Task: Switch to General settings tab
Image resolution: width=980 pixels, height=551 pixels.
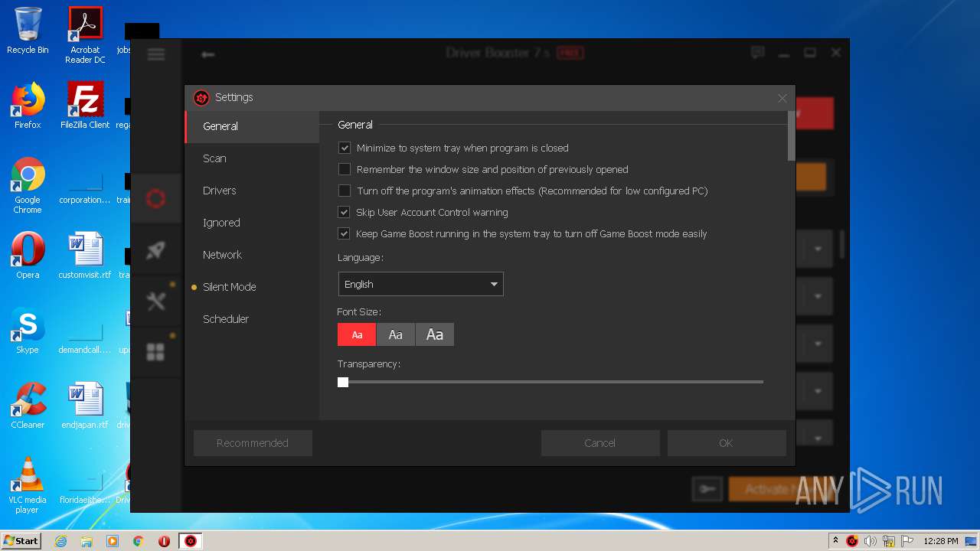Action: pos(252,126)
